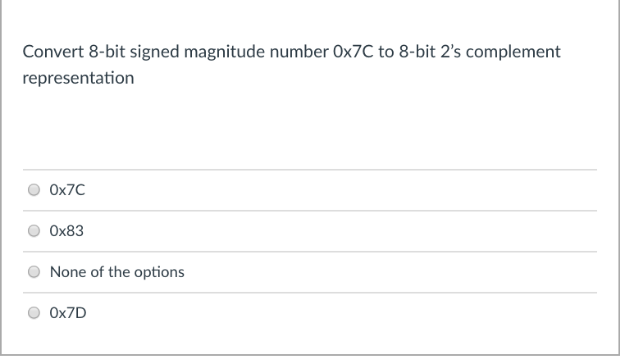Select the 0x7D radio button
This screenshot has width=625, height=364.
[34, 312]
